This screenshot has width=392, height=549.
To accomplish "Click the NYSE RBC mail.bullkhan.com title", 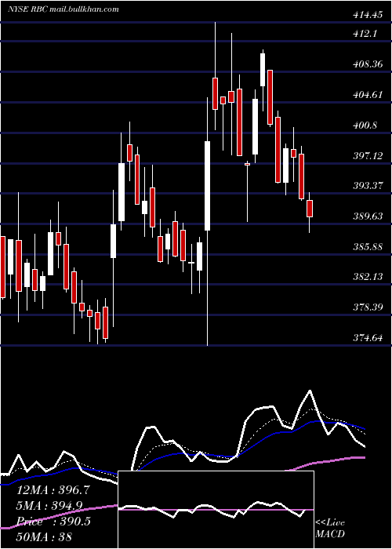I will click(x=64, y=9).
